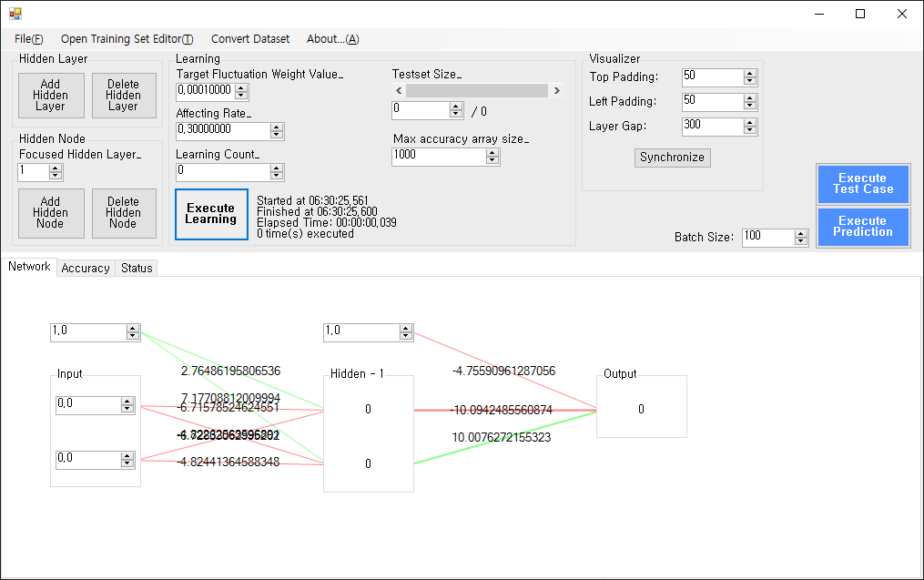Click the Delete Hidden Node button
924x580 pixels.
(x=123, y=213)
